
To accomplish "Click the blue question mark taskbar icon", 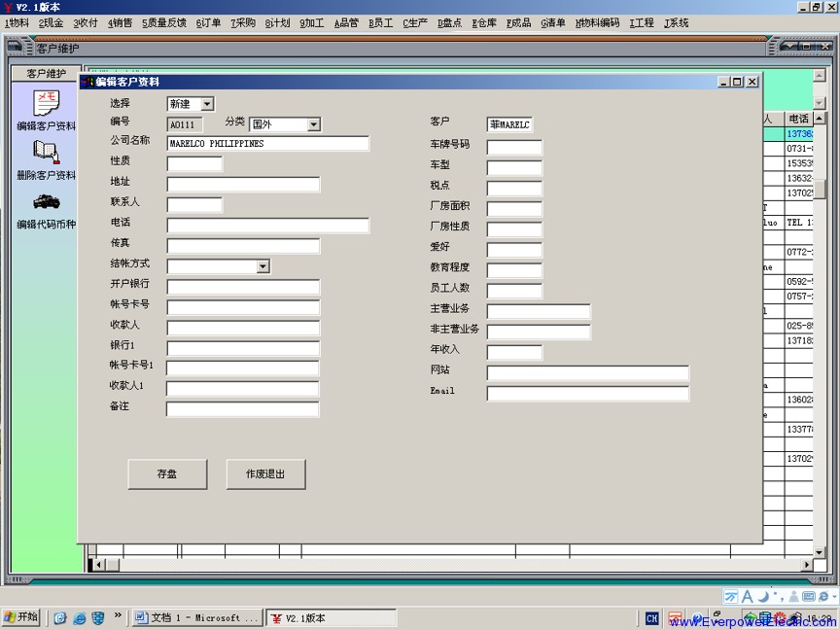I will 696,618.
